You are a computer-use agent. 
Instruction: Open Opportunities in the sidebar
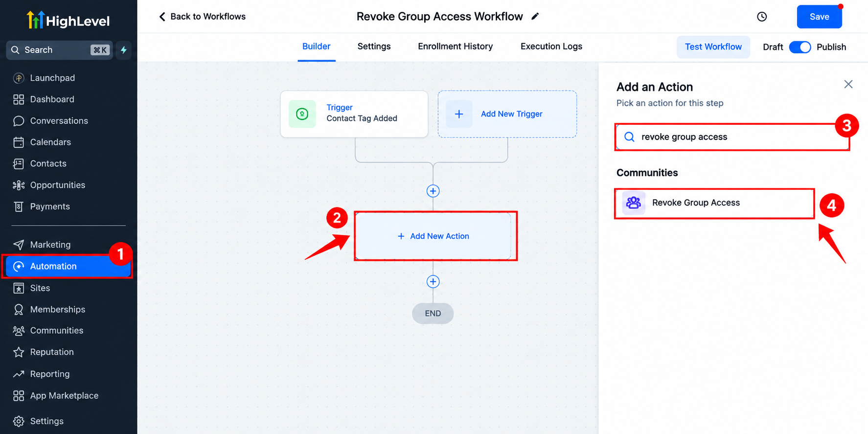point(57,185)
